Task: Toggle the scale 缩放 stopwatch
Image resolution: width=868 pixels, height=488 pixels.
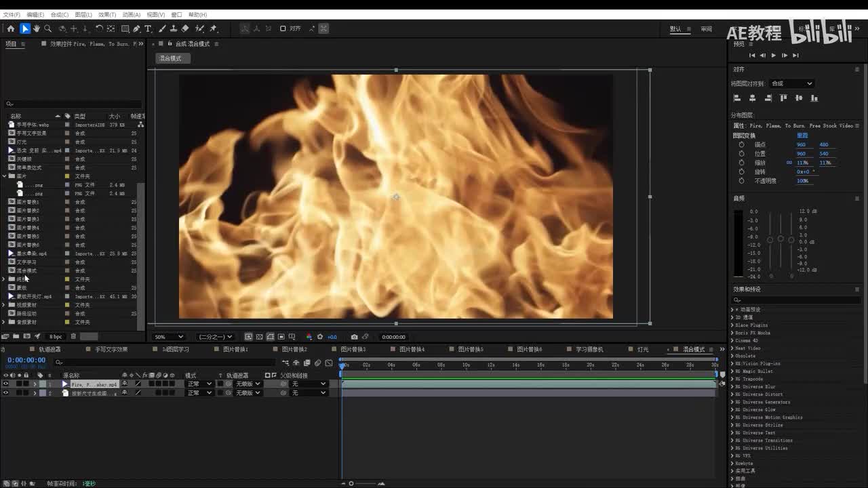Action: [x=741, y=163]
